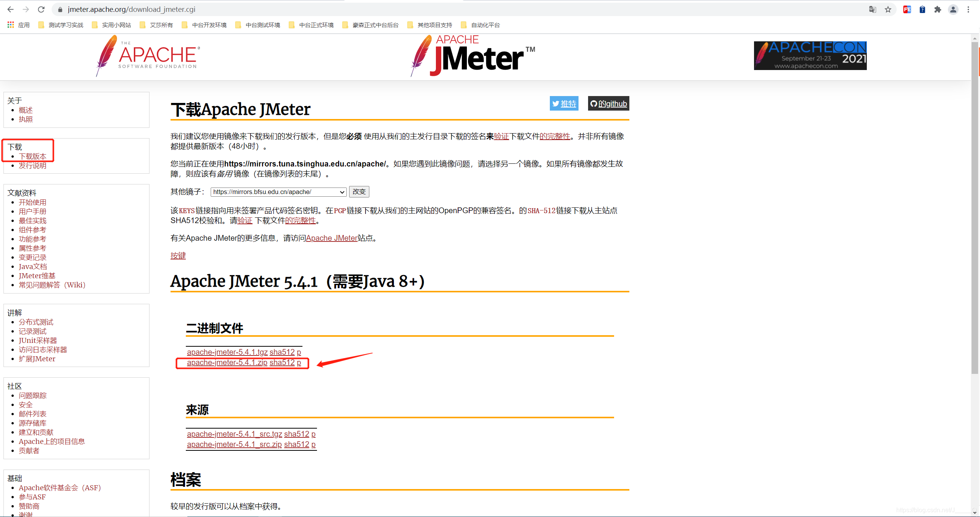Bookmark this page with star icon
This screenshot has height=517, width=980.
[x=888, y=10]
